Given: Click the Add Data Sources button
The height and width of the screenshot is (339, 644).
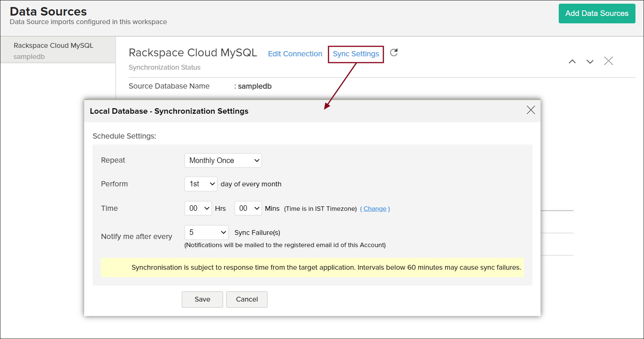Looking at the screenshot, I should click(597, 14).
